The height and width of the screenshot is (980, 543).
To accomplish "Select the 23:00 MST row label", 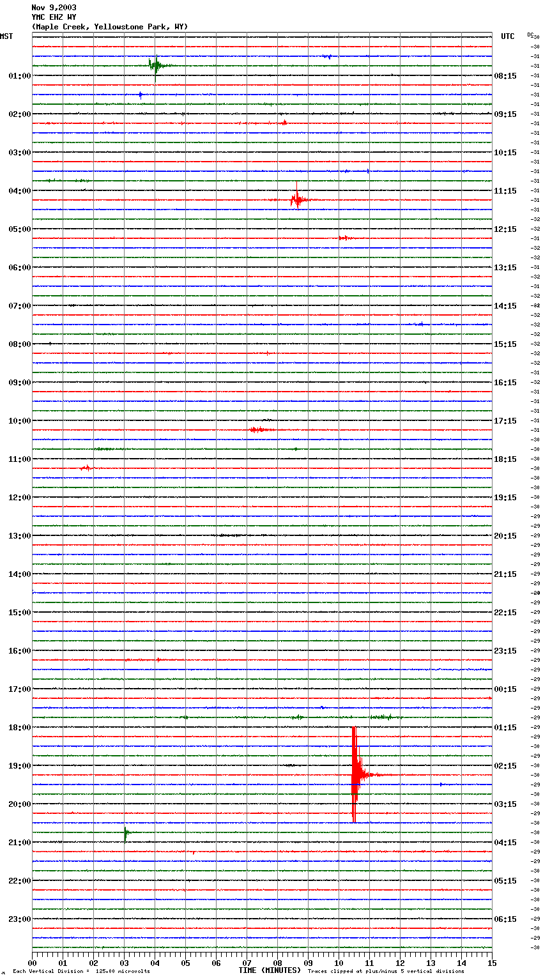I will click(20, 919).
